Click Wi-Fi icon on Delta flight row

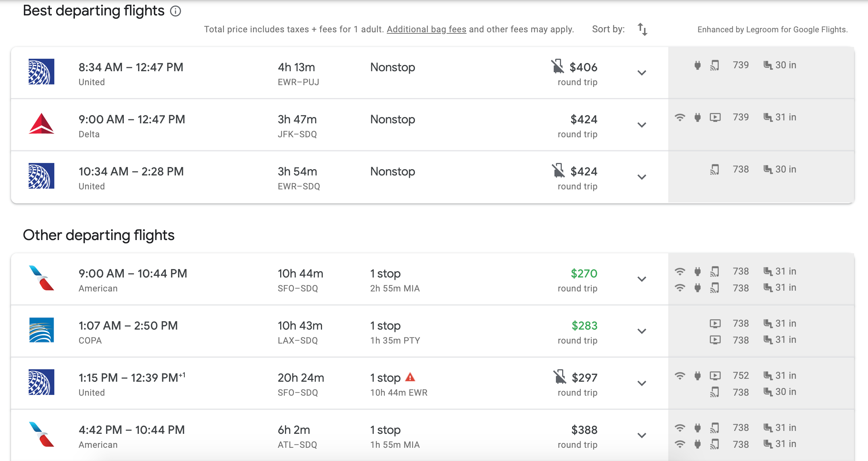pyautogui.click(x=680, y=117)
